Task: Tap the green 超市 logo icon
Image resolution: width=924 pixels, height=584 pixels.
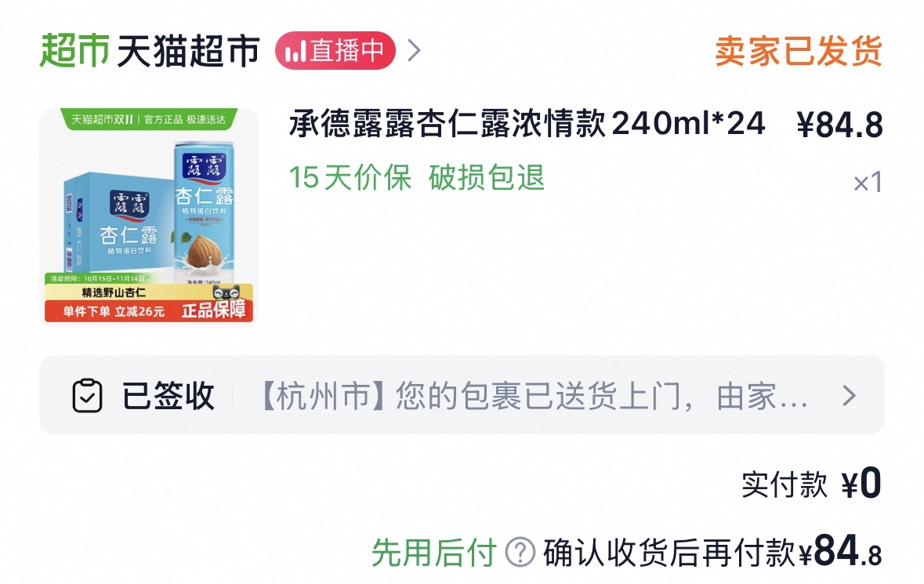Action: [x=74, y=51]
